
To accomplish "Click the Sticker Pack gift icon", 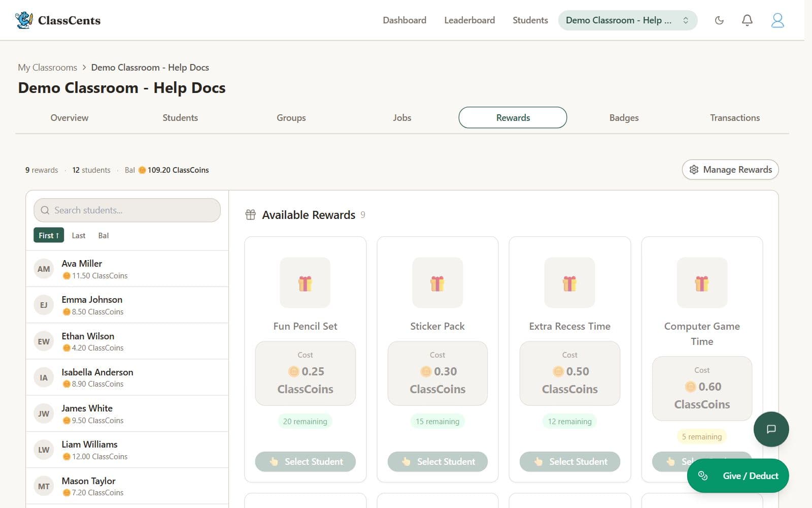I will (437, 283).
